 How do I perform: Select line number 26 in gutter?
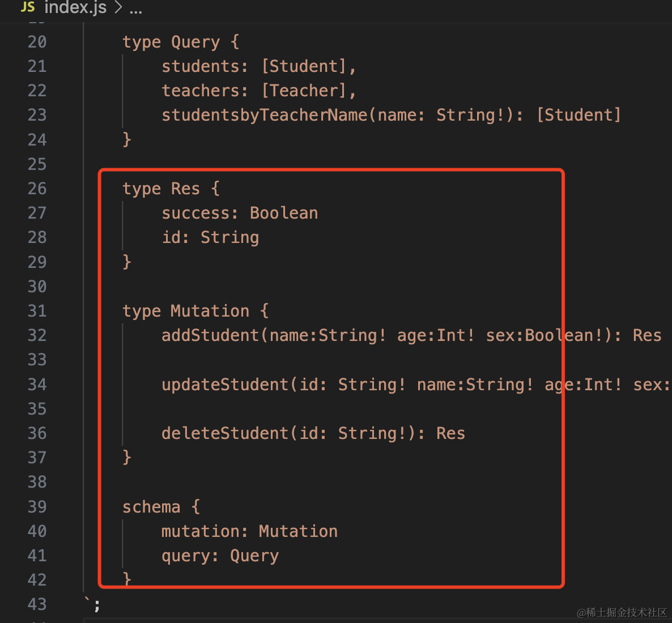coord(37,189)
